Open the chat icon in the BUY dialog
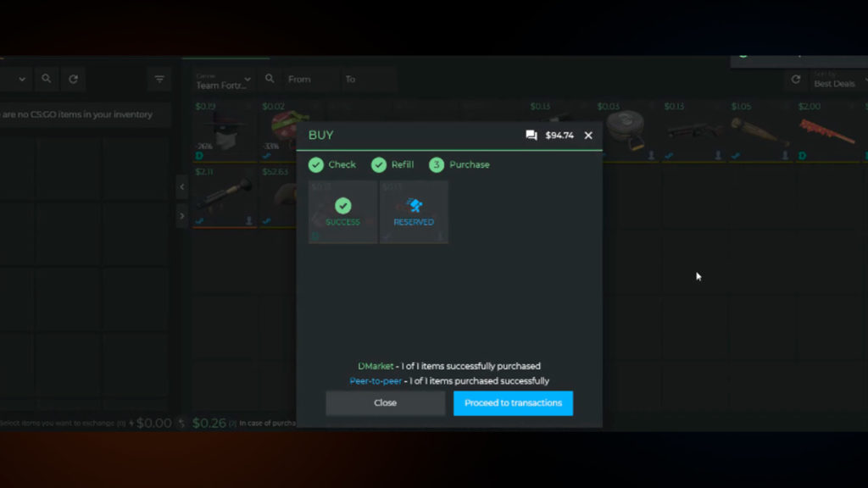 (x=531, y=135)
